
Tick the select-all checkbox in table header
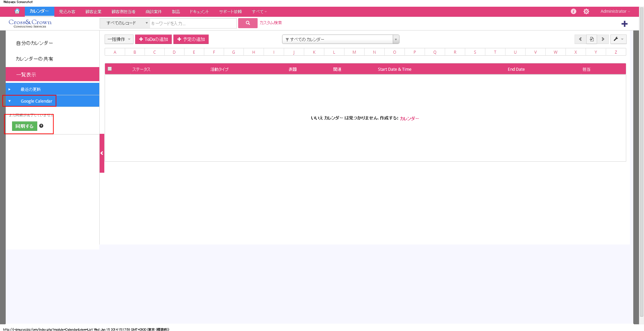pos(110,69)
